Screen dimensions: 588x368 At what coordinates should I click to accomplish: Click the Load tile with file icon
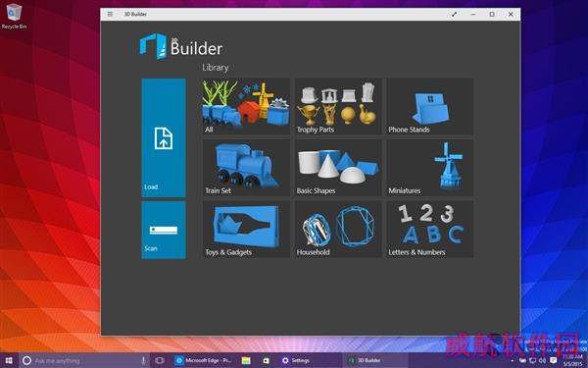click(x=164, y=137)
